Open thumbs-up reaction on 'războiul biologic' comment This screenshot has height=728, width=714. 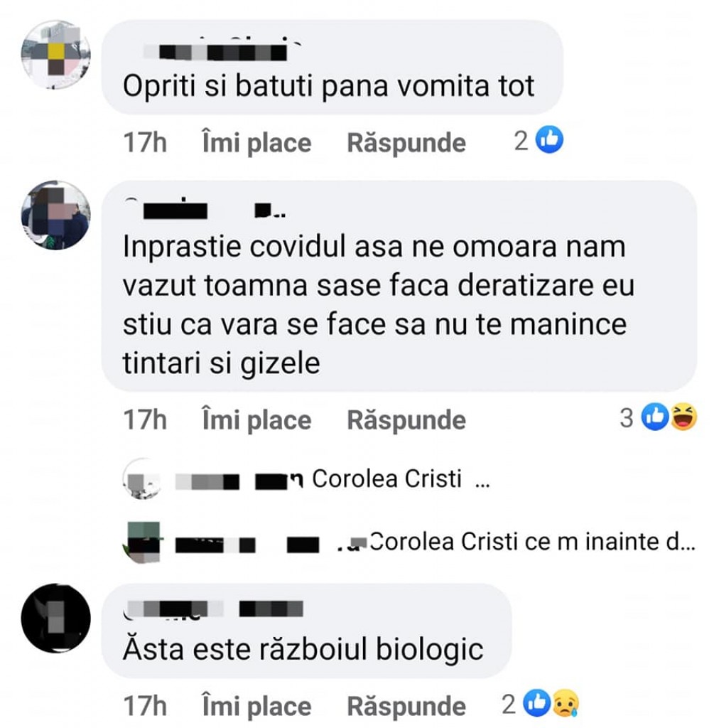[537, 703]
